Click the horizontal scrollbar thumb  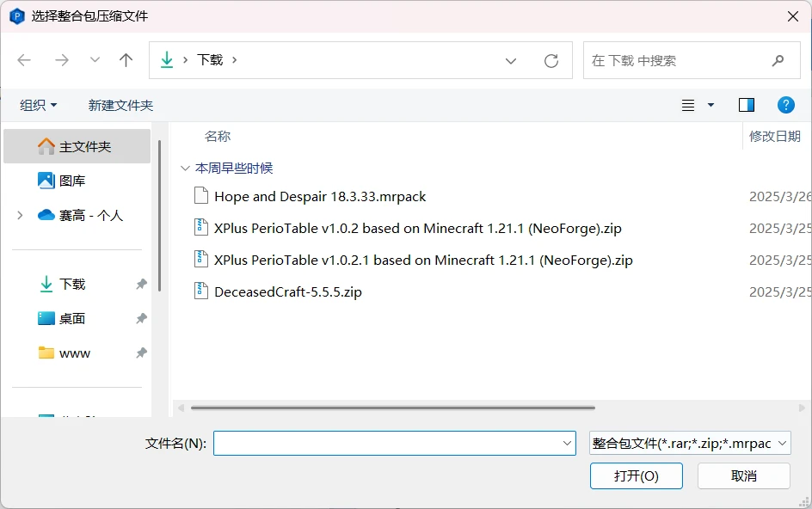[393, 408]
